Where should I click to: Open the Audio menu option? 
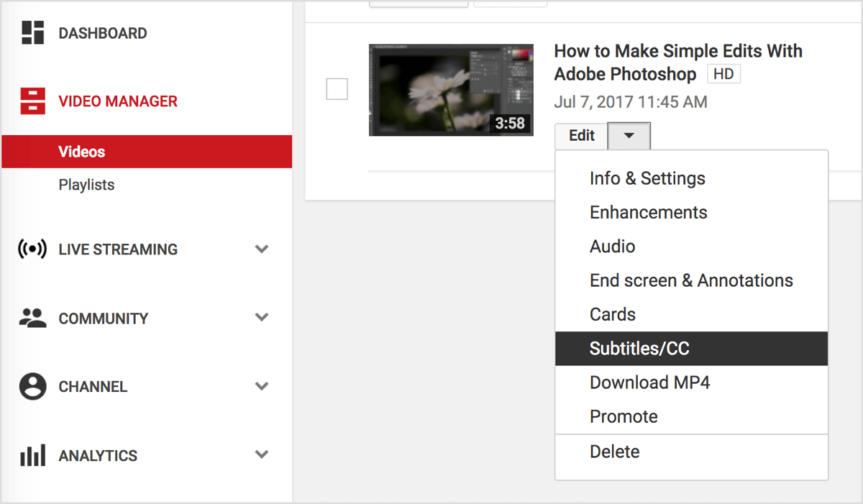click(x=691, y=247)
